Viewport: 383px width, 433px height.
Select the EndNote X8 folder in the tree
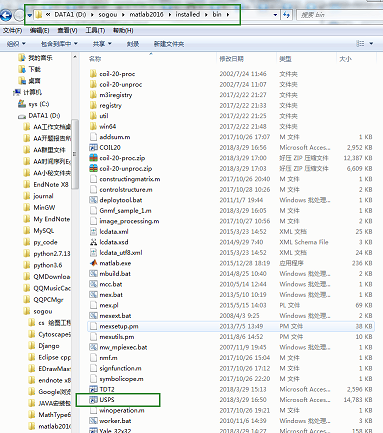point(51,184)
